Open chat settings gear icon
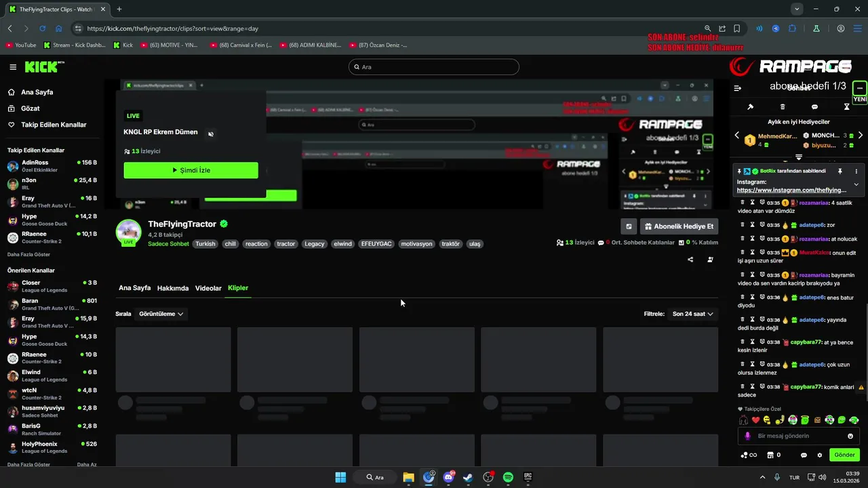This screenshot has height=488, width=868. [x=820, y=455]
